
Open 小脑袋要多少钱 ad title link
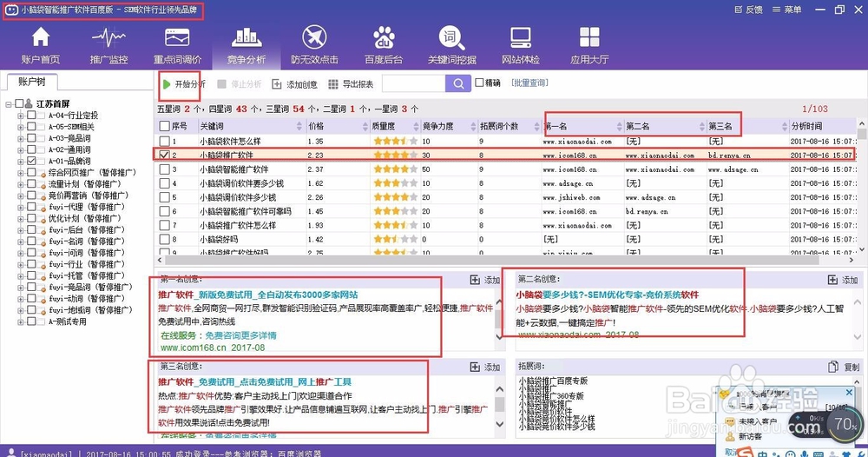[608, 295]
